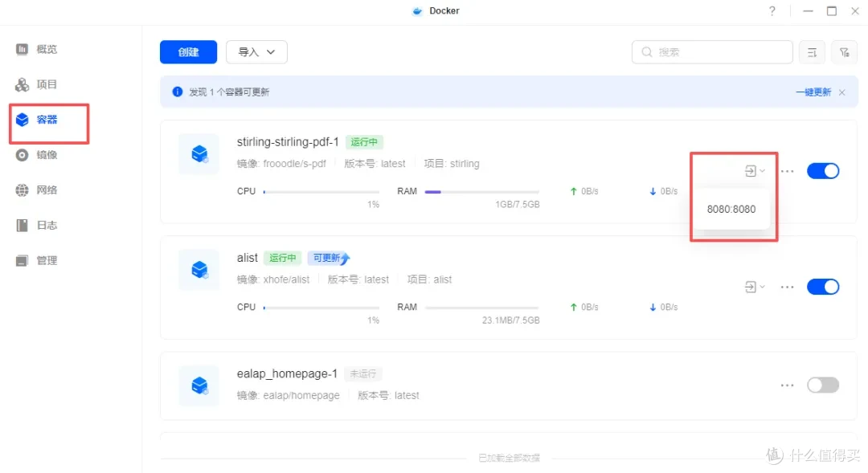
Task: Open the ealap_homepage-1 container name
Action: tap(287, 374)
